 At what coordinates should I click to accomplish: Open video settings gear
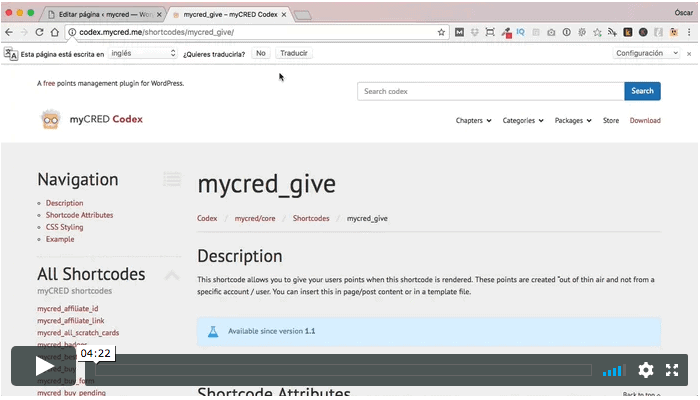coord(646,370)
